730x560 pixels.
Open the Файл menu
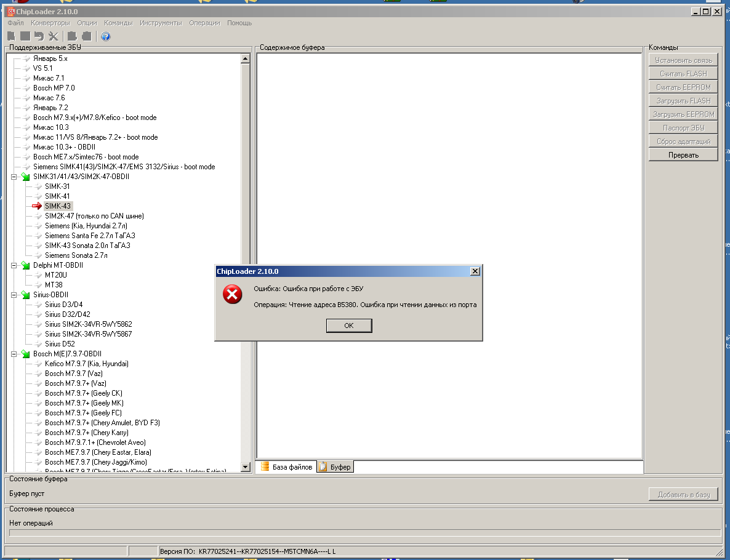point(16,23)
